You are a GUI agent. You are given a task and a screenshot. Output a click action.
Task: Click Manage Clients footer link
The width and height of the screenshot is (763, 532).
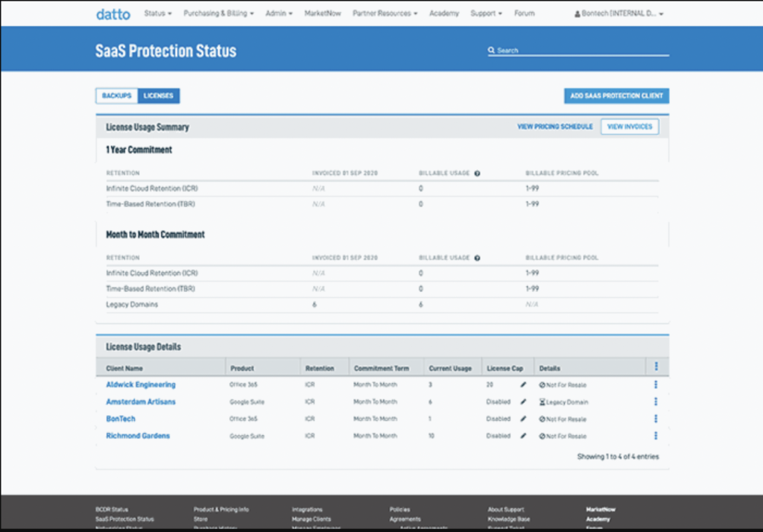coord(311,519)
